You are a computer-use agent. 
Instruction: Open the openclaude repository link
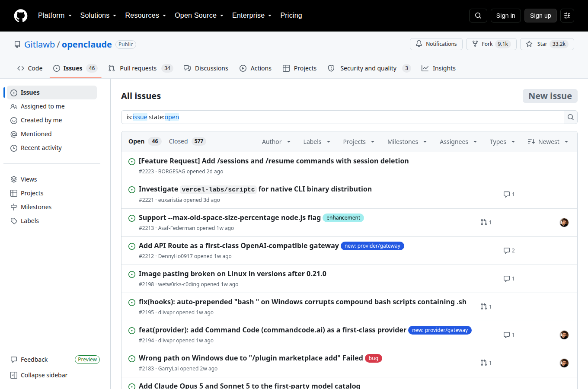click(87, 45)
